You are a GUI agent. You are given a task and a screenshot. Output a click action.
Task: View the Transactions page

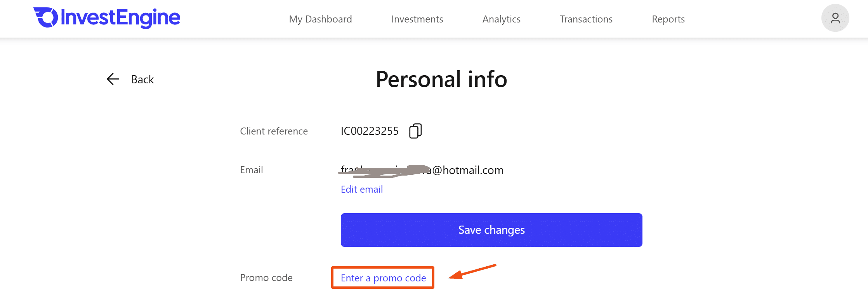pyautogui.click(x=586, y=19)
